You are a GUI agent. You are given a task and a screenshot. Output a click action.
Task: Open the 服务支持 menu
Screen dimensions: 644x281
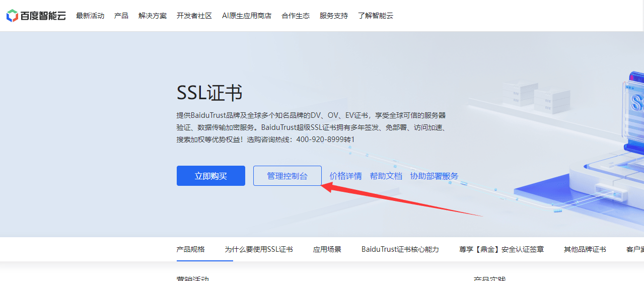click(x=334, y=16)
